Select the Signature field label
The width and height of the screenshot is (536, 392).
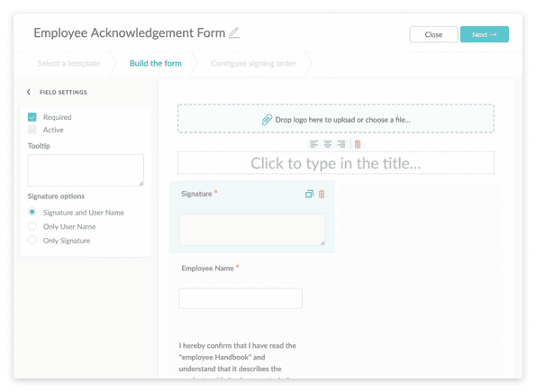196,194
